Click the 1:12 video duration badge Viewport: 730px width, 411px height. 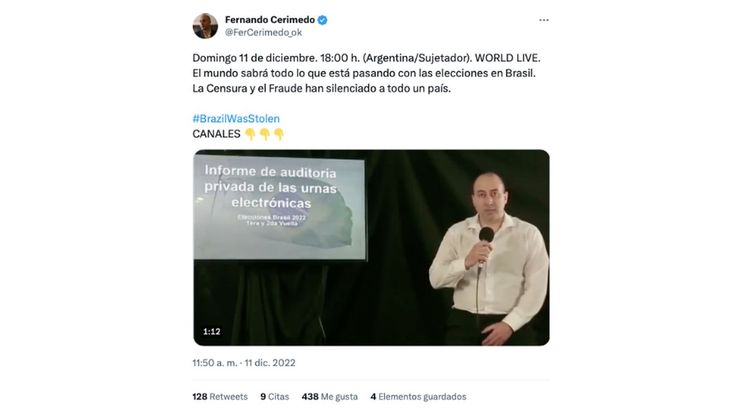click(212, 331)
